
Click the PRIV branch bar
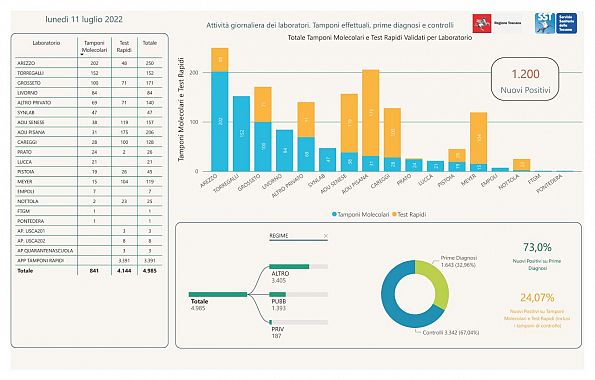(298, 322)
